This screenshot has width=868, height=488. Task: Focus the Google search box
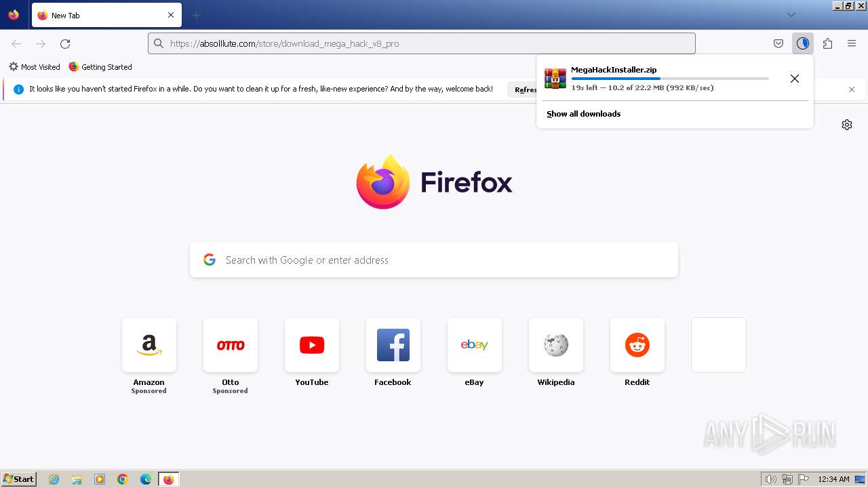tap(434, 260)
